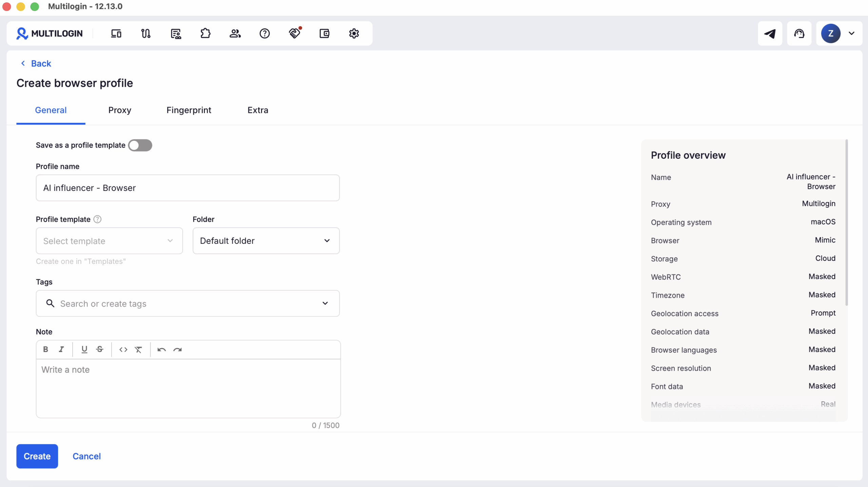Viewport: 868px width, 487px height.
Task: Open the team members icon
Action: 235,33
